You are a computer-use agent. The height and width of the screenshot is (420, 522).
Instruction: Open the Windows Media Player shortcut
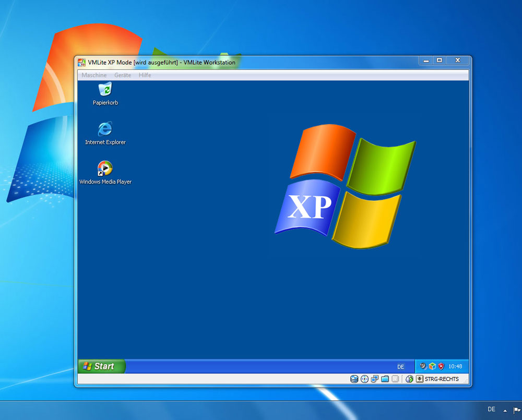tap(105, 169)
